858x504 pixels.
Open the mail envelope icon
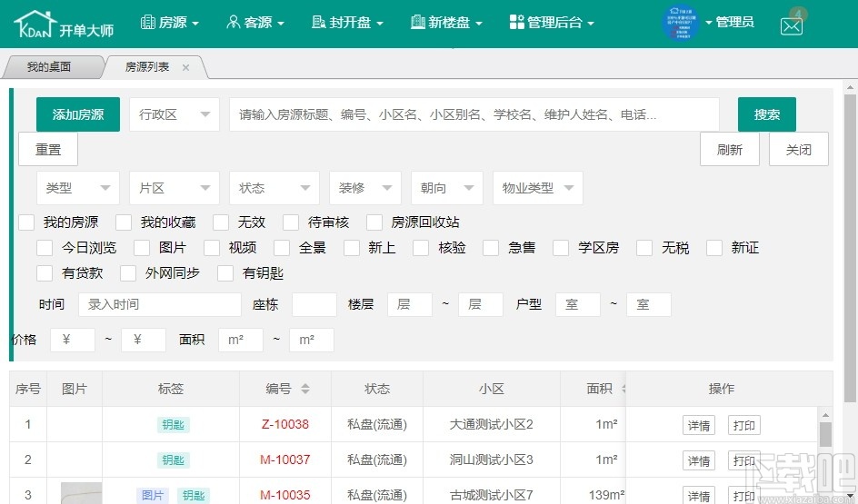point(792,25)
